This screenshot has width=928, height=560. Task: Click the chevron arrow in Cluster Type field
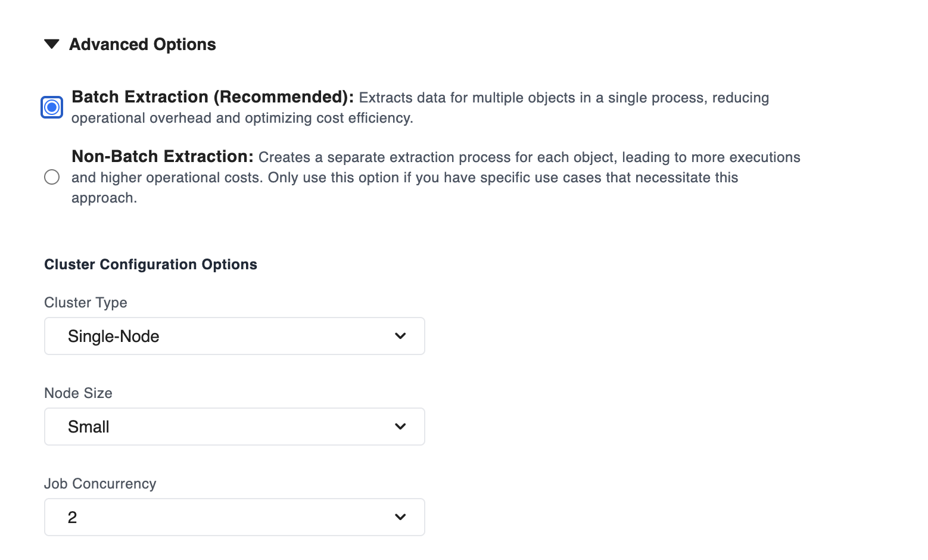click(x=400, y=336)
